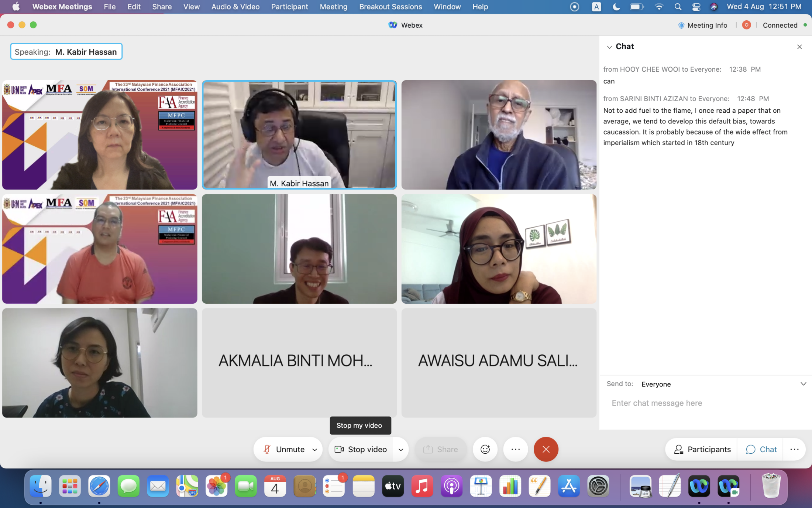Open the Breakout Sessions menu
812x508 pixels.
pos(390,7)
